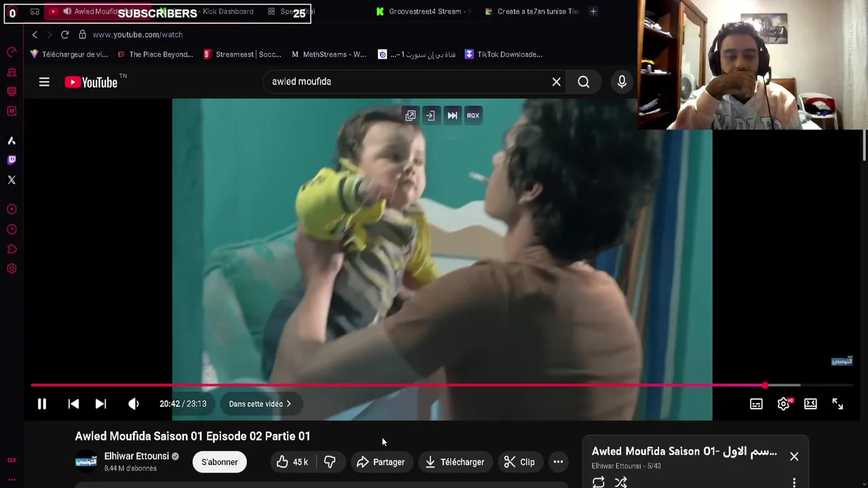Click the video progress bar scrubber

click(x=765, y=385)
